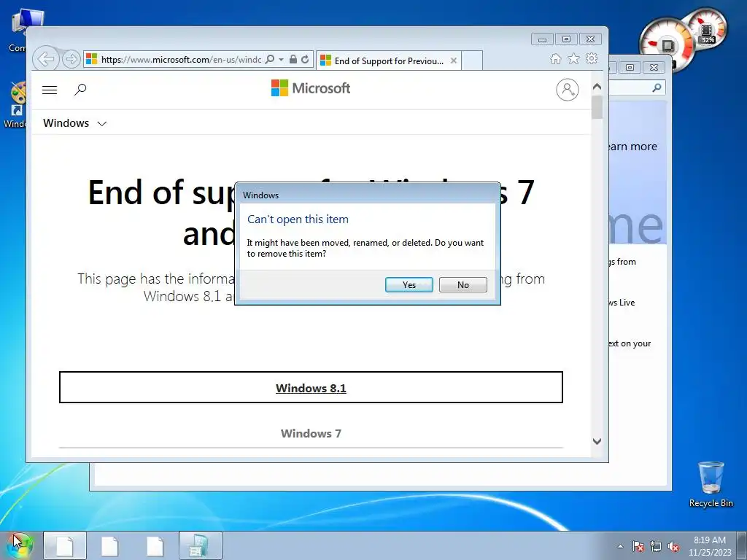747x560 pixels.
Task: Click the page scrollbar down arrow
Action: pos(597,441)
